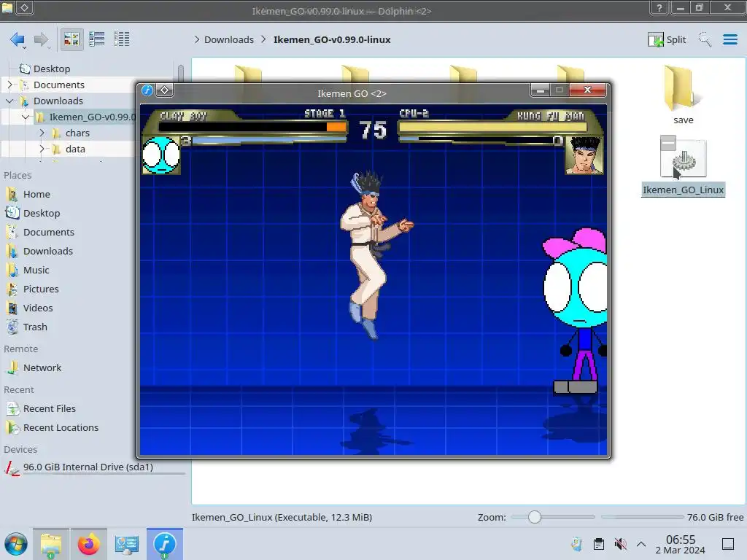
Task: Open Ikemen GO window menu icon
Action: point(147,90)
